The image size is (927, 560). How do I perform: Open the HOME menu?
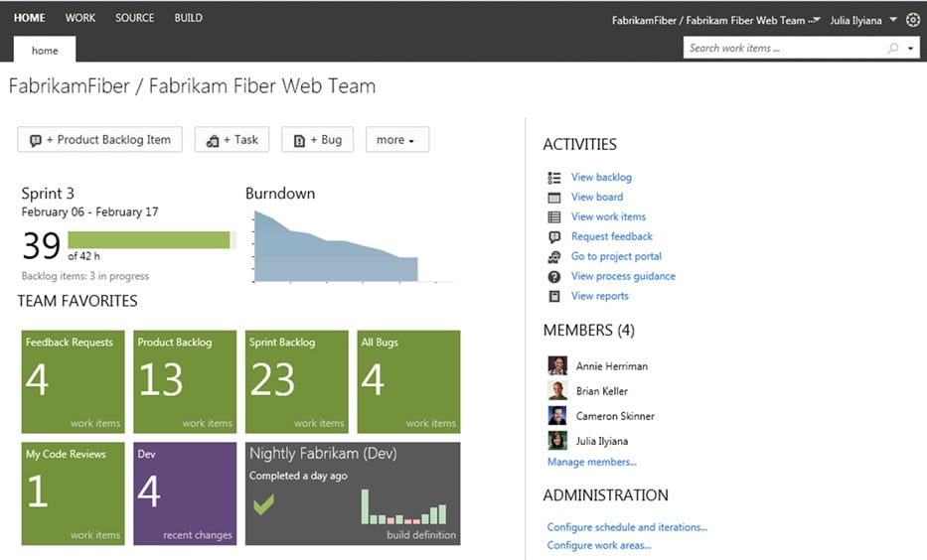click(30, 18)
